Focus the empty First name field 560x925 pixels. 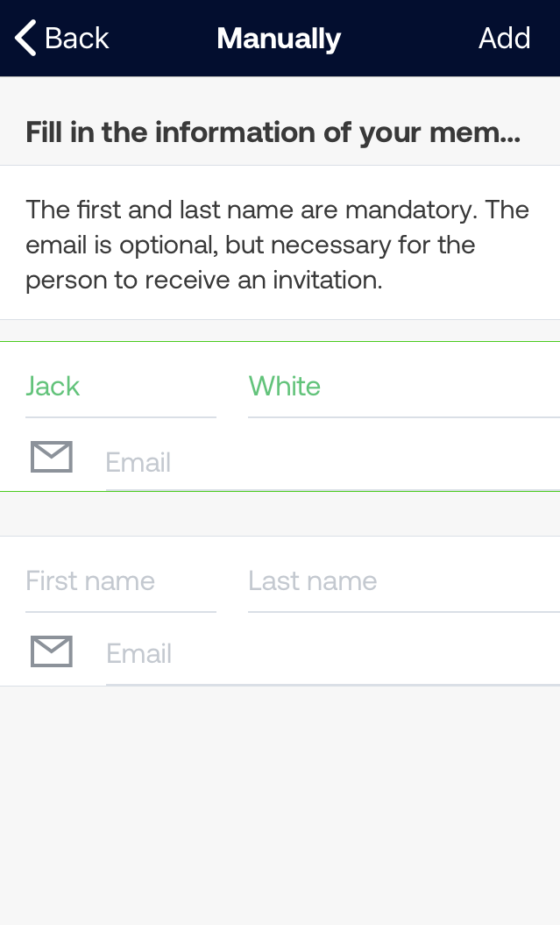[121, 581]
